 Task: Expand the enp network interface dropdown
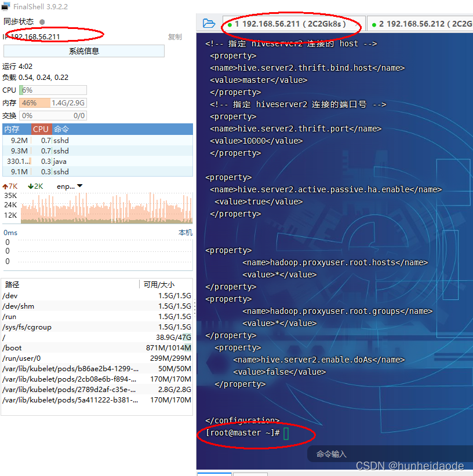click(78, 186)
